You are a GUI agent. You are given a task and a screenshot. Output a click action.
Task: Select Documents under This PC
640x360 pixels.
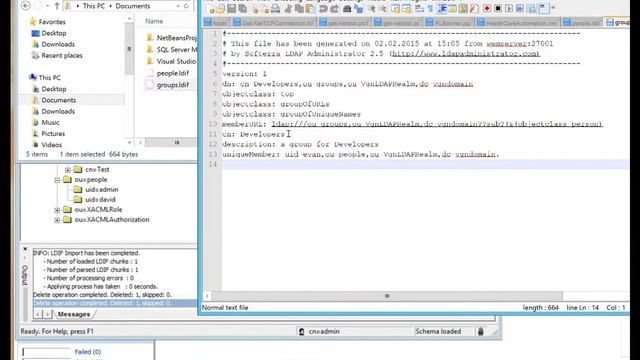(x=58, y=100)
